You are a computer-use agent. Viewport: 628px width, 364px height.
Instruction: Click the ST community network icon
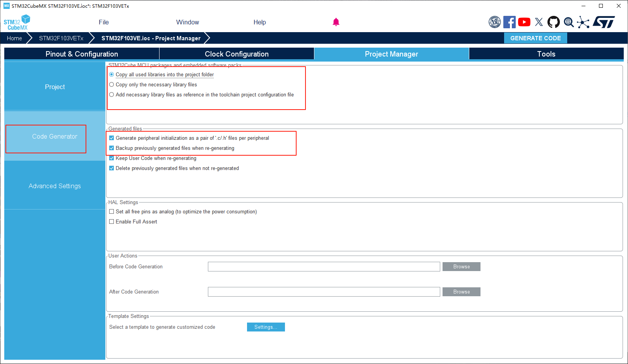coord(583,22)
